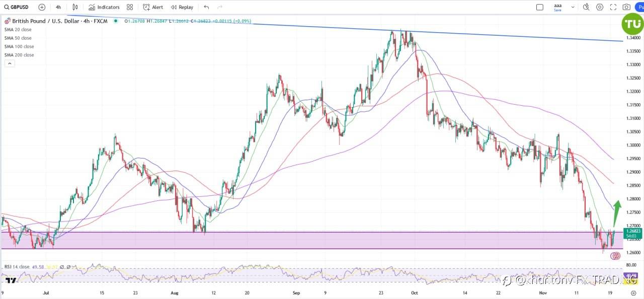Click the Sep label on time axis
The width and height of the screenshot is (644, 299).
point(296,292)
